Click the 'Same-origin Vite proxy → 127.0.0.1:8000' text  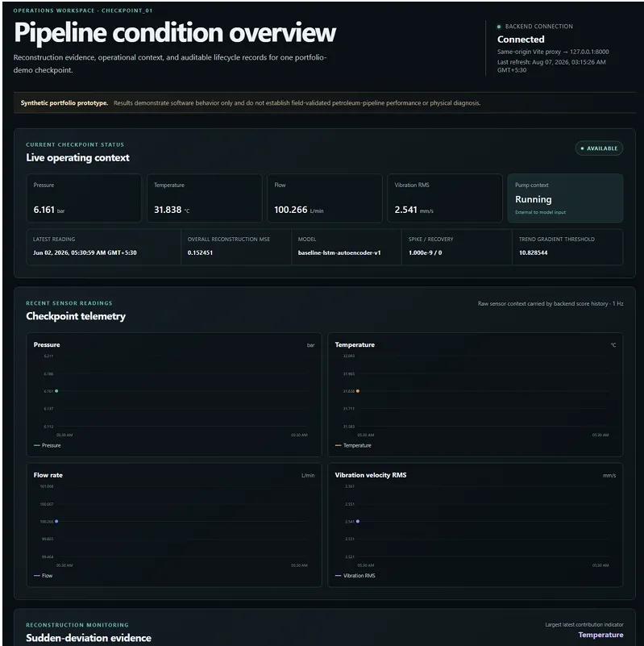pos(553,52)
